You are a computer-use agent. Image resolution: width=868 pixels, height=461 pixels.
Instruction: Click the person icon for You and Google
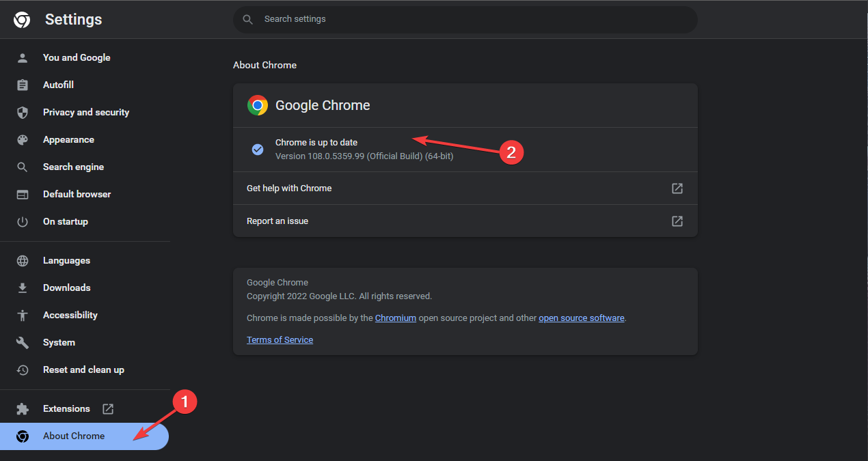click(x=23, y=57)
